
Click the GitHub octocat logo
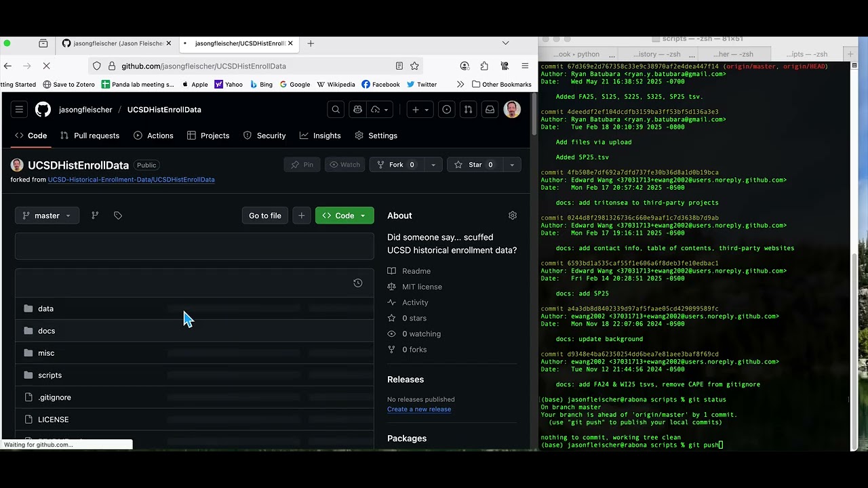43,109
